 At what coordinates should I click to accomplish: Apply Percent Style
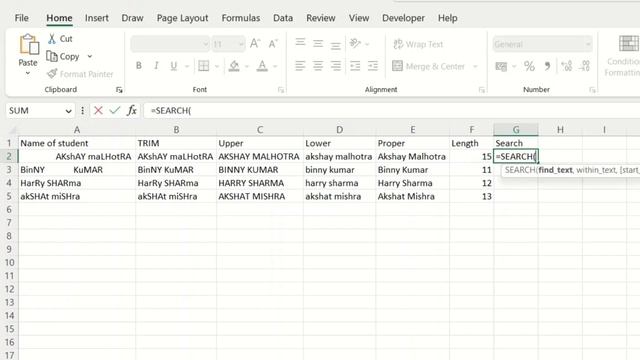pos(529,66)
